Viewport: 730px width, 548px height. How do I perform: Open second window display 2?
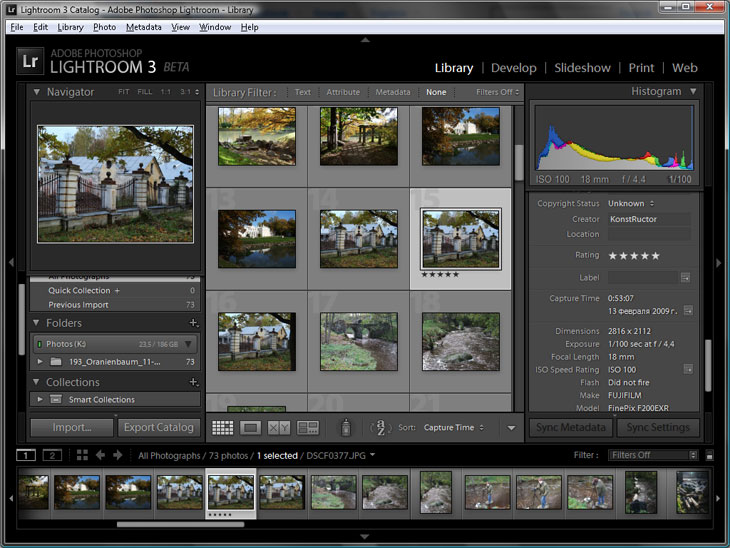click(x=52, y=455)
